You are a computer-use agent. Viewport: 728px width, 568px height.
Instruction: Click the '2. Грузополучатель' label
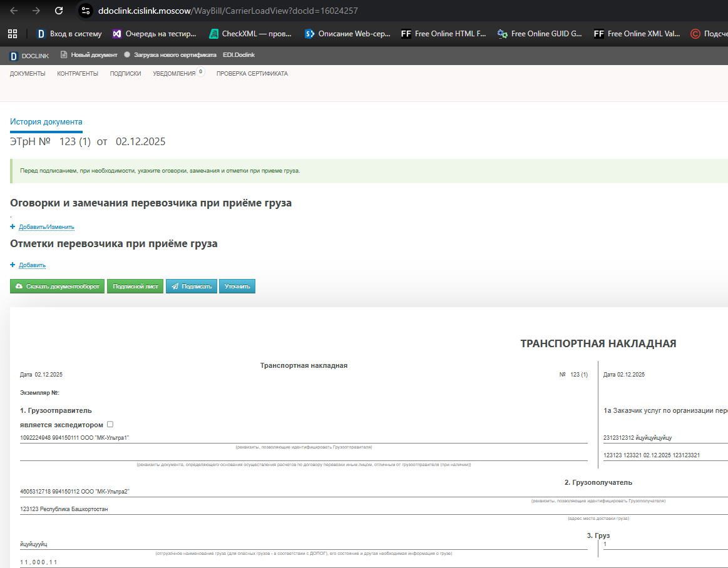[598, 482]
